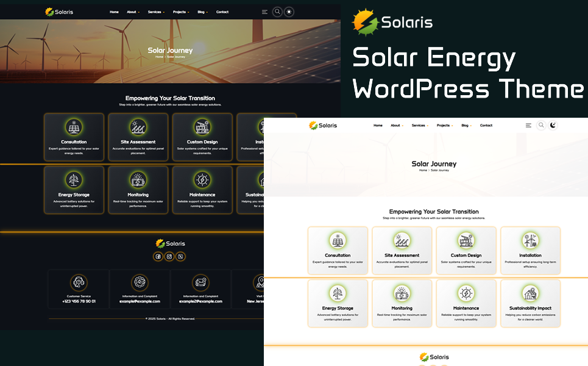
Task: Expand the Services dropdown in the dark header
Action: coord(155,12)
